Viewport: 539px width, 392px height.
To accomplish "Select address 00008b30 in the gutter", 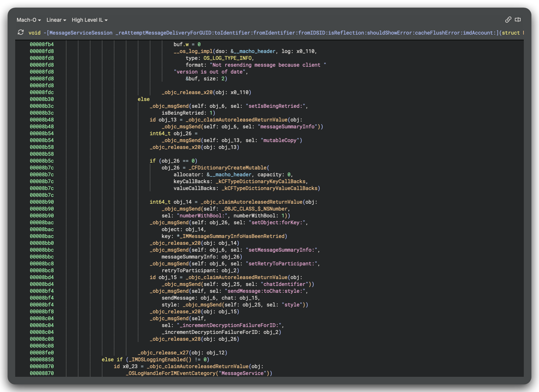I will coord(42,99).
